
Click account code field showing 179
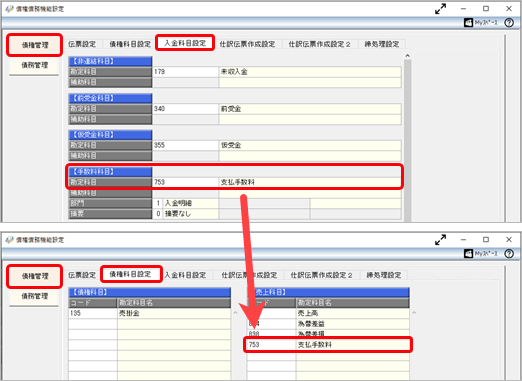click(x=185, y=72)
